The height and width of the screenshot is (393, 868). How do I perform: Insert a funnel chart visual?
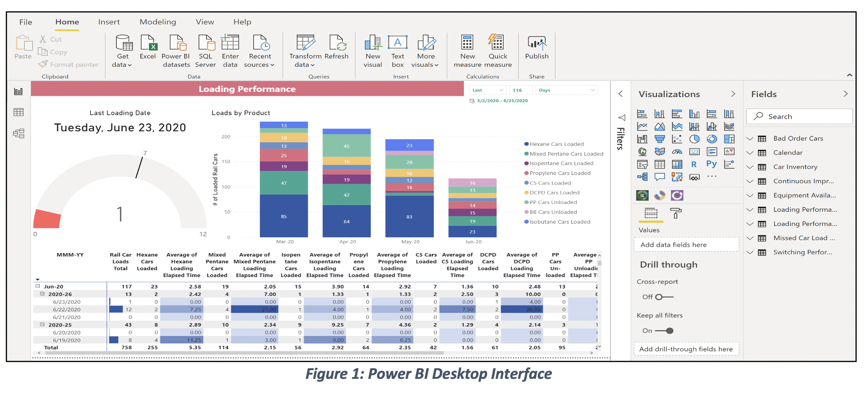[x=659, y=139]
